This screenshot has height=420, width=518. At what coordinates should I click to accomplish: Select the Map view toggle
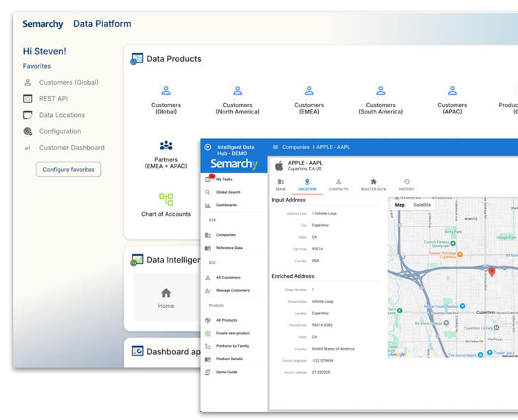click(x=399, y=205)
